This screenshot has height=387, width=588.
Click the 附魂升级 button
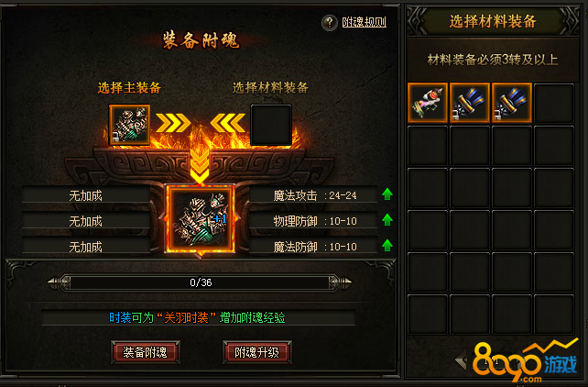[x=256, y=352]
